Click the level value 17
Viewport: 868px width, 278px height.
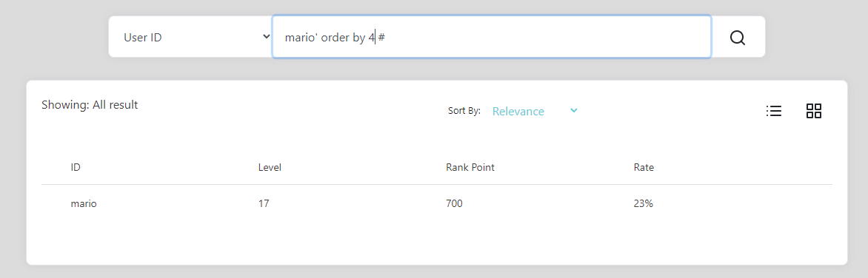264,203
